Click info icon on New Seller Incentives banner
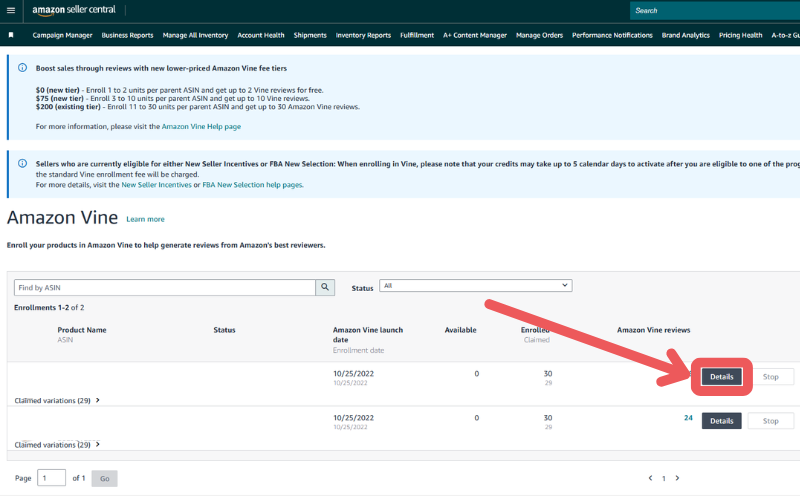800x500 pixels. pos(22,163)
